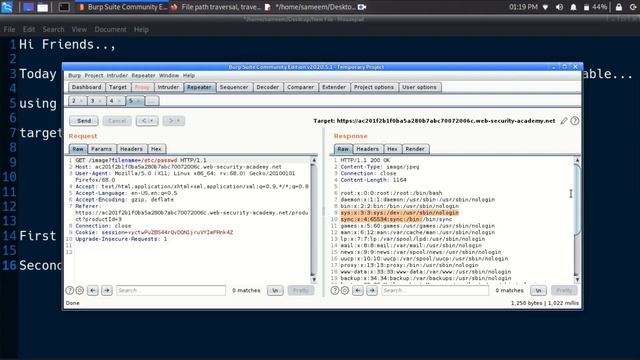The image size is (640, 360).
Task: Switch to the Intruder tab
Action: coord(168,87)
